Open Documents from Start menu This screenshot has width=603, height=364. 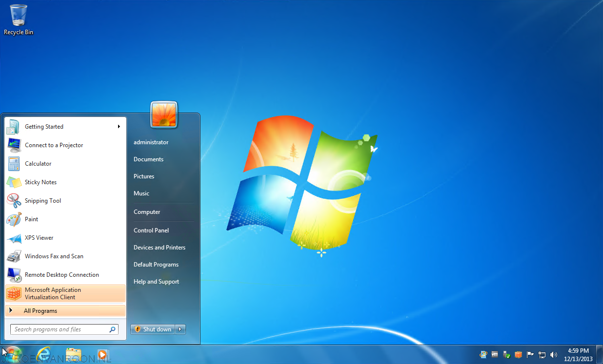148,159
